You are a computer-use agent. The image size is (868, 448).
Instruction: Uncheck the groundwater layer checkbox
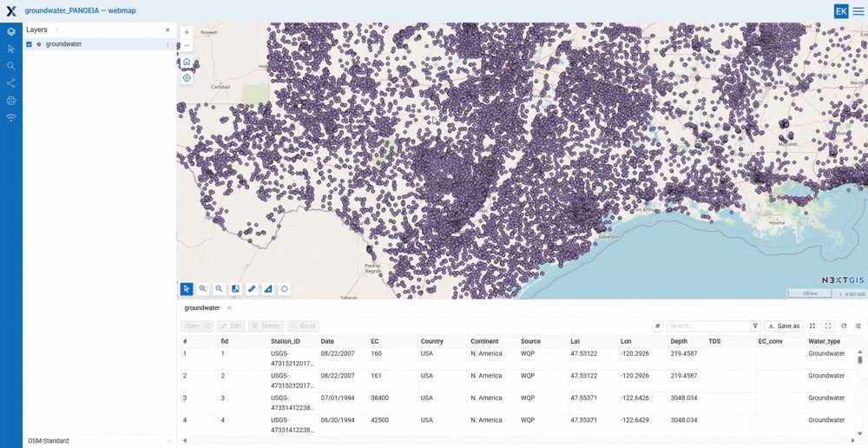coord(30,44)
